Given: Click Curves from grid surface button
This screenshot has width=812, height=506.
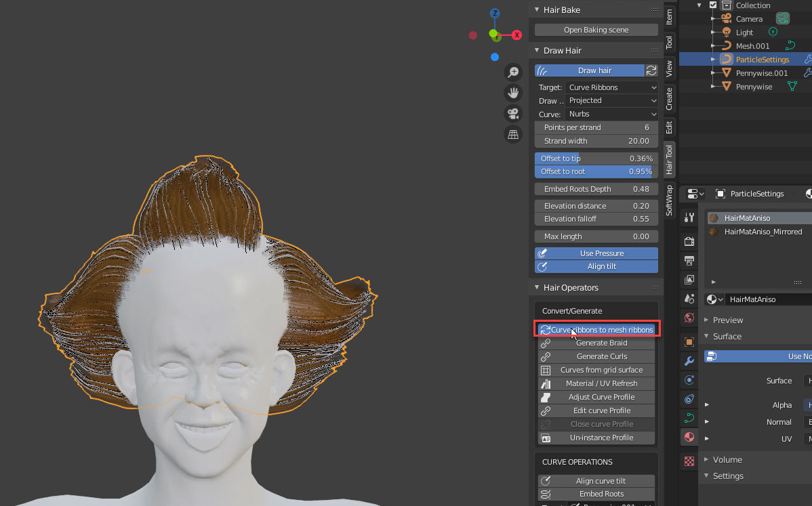Looking at the screenshot, I should pyautogui.click(x=596, y=370).
